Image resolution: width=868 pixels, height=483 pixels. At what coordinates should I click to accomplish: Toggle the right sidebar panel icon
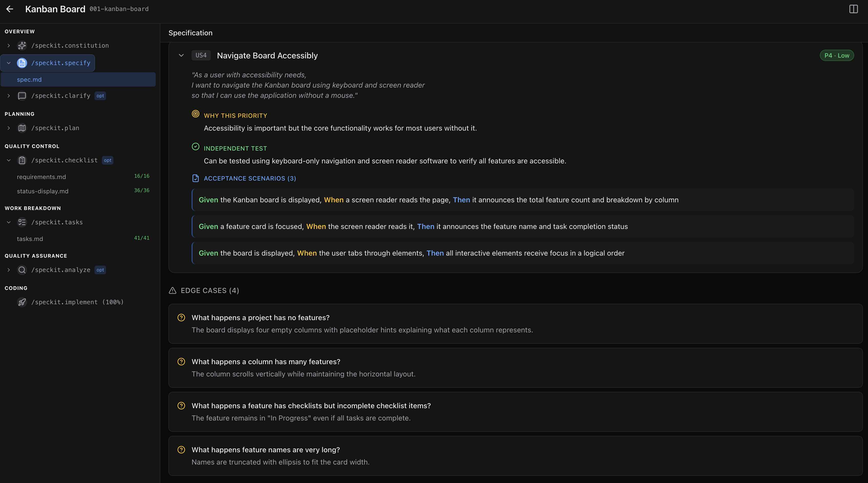pyautogui.click(x=853, y=9)
